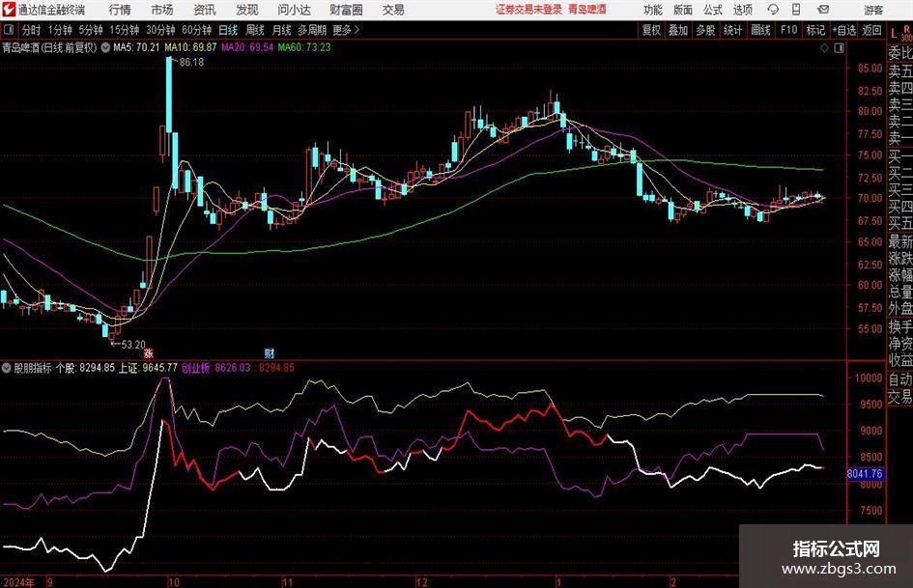Image resolution: width=913 pixels, height=588 pixels.
Task: Open the 公式 menu
Action: [713, 10]
